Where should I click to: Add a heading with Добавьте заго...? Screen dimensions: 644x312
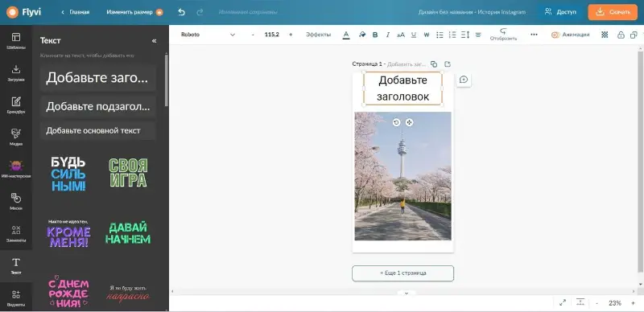(97, 77)
